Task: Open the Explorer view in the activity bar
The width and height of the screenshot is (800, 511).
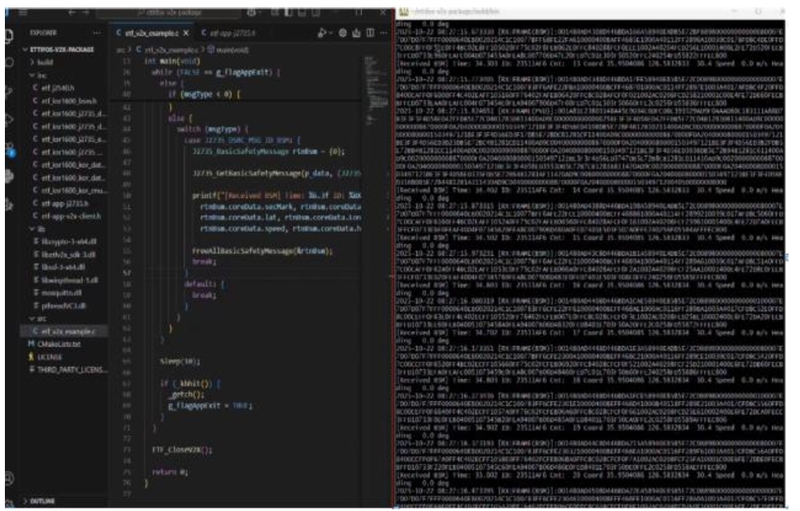Action: coord(10,36)
